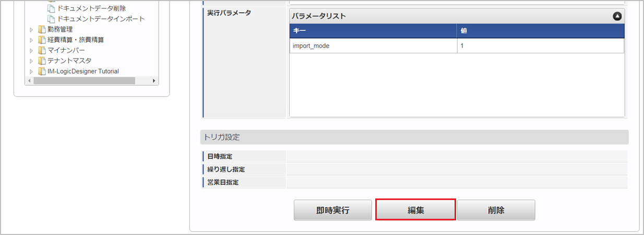Select ドキュメントデータ削除 tree item
The width and height of the screenshot is (644, 235).
(91, 8)
